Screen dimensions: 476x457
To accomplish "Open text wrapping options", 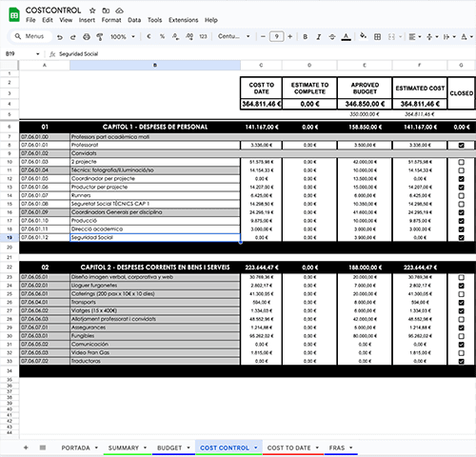I will click(x=449, y=37).
